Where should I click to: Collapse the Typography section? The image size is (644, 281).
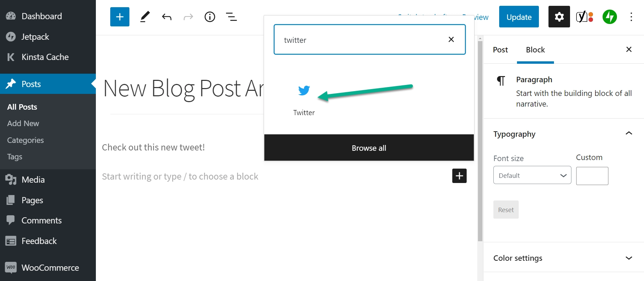click(x=629, y=133)
